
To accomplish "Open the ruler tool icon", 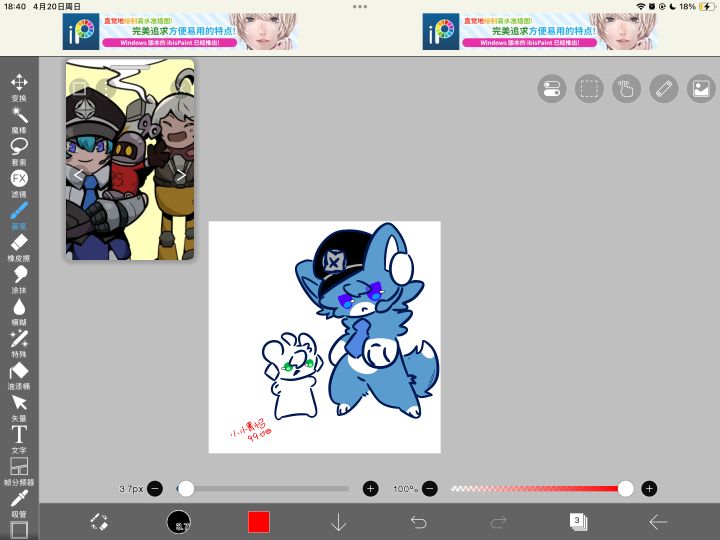I will 664,89.
